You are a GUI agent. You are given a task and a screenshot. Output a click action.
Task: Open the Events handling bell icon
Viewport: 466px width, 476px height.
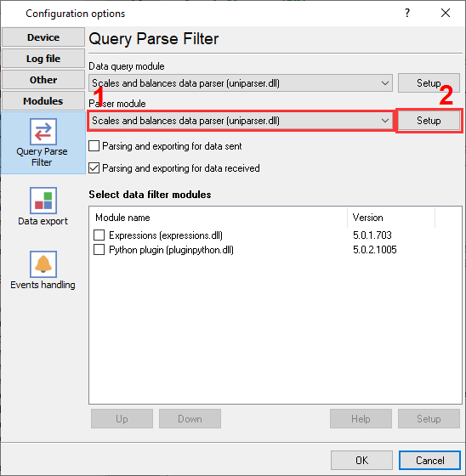pyautogui.click(x=43, y=264)
